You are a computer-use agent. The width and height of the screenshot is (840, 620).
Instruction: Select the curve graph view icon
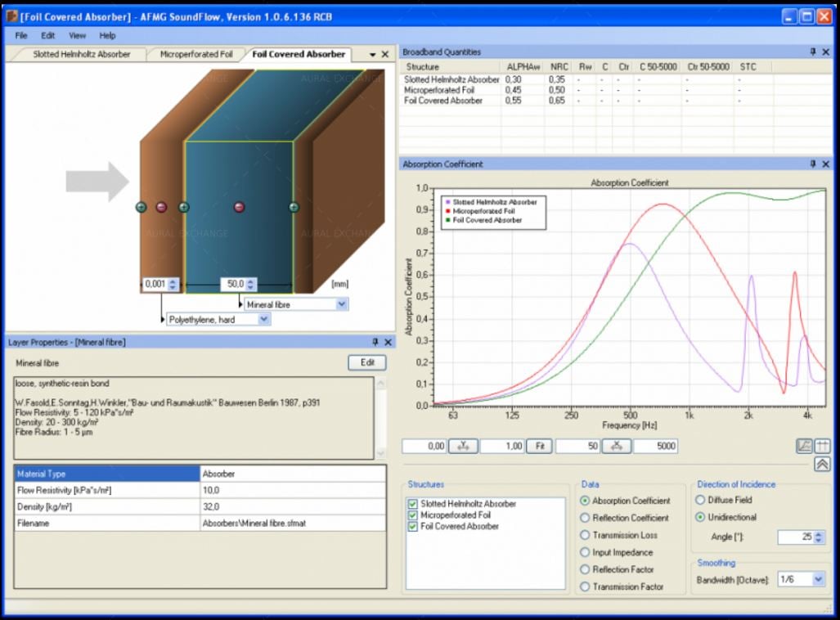point(805,446)
